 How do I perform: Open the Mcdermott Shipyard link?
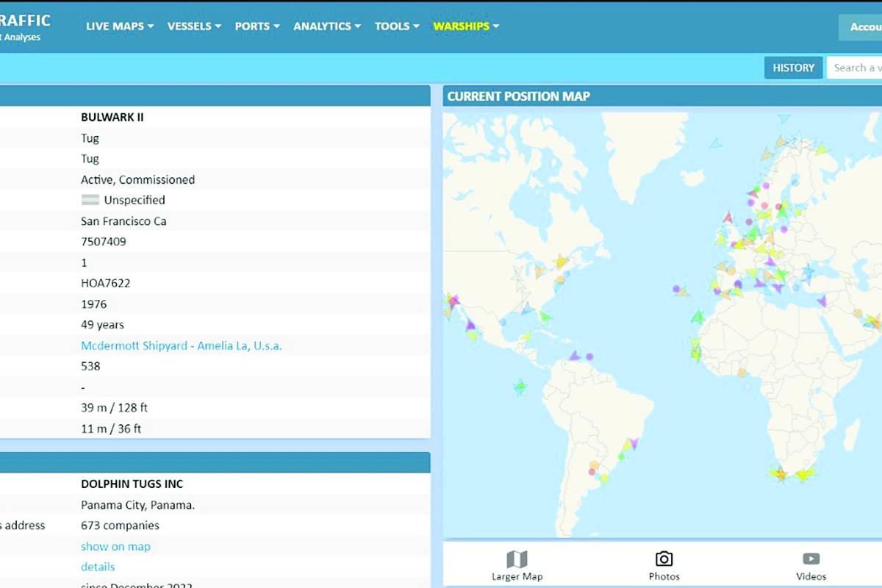(181, 345)
